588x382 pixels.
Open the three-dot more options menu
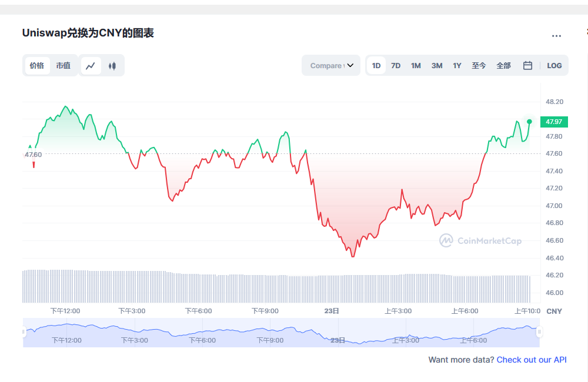tap(556, 36)
